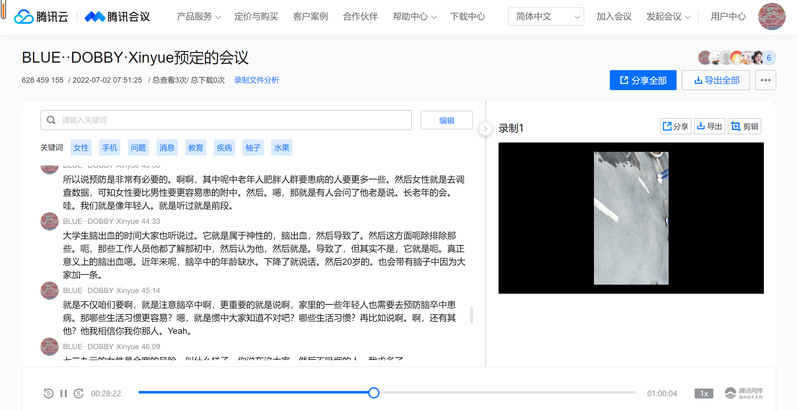Click the keyword search input field

tap(226, 120)
